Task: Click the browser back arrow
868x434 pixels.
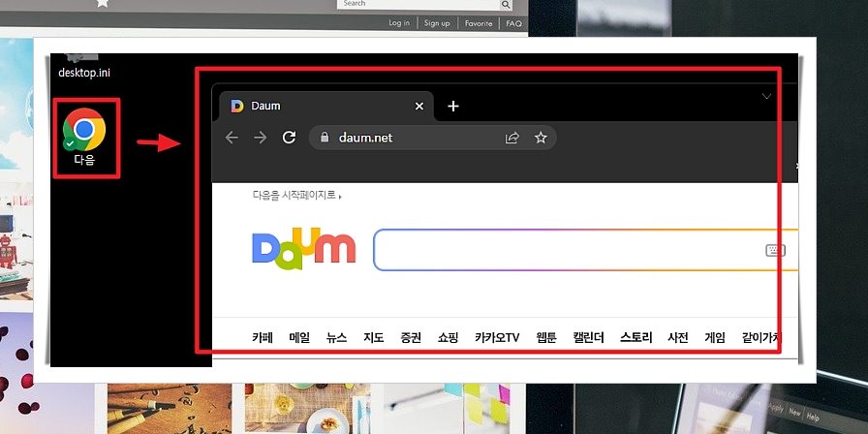Action: [232, 138]
